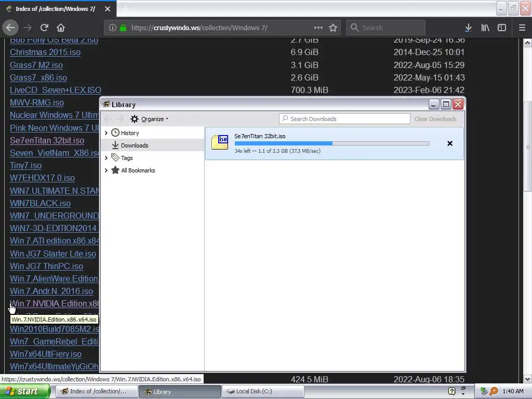Open the page actions three-dot menu
Image resolution: width=532 pixels, height=399 pixels.
point(318,28)
